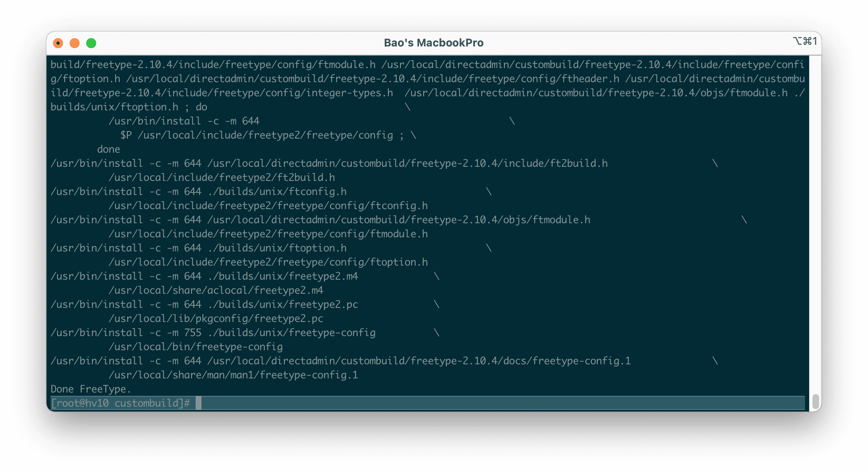868x473 pixels.
Task: Click the red close traffic light
Action: (58, 42)
